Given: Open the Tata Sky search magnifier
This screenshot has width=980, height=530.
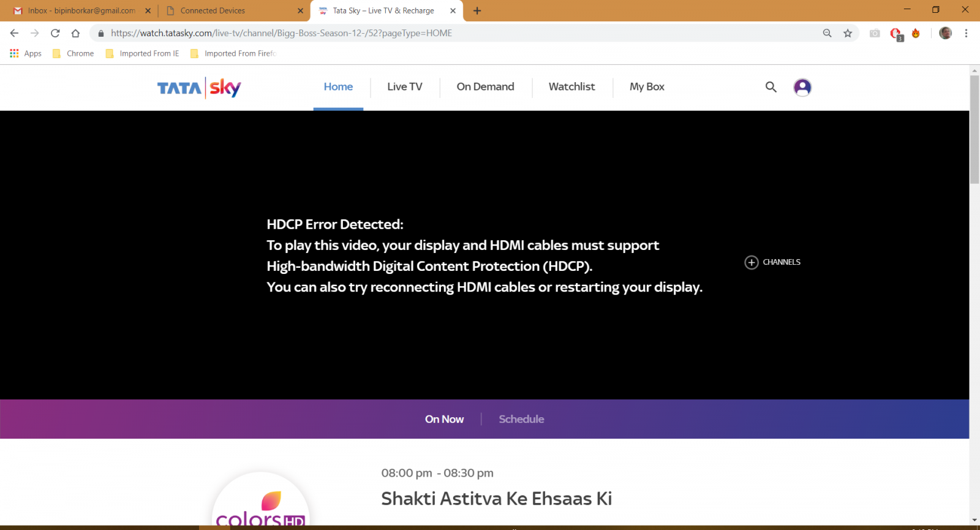Looking at the screenshot, I should point(771,87).
